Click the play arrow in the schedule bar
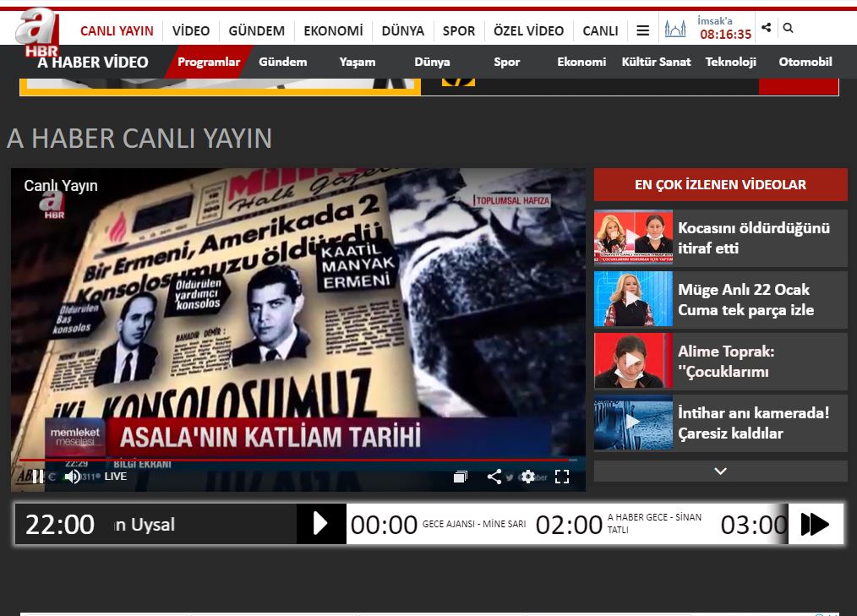The image size is (857, 616). [321, 524]
